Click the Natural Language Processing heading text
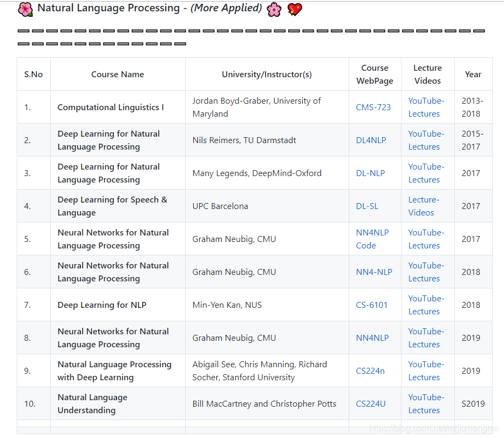 click(108, 8)
